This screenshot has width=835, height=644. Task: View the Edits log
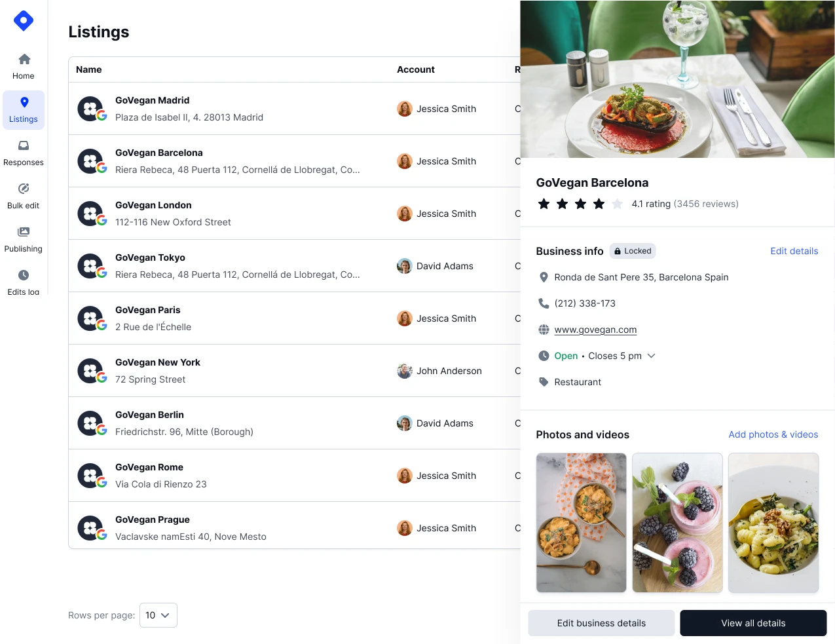(23, 282)
